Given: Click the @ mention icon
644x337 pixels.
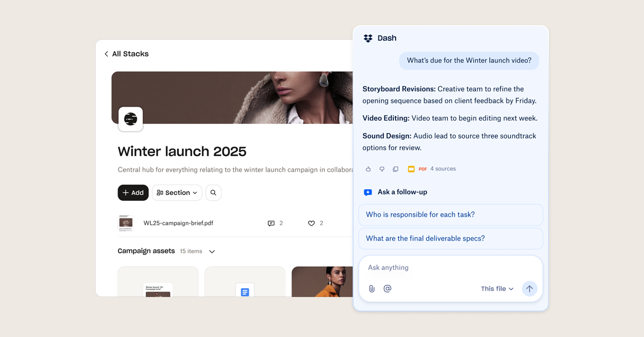Looking at the screenshot, I should 387,289.
